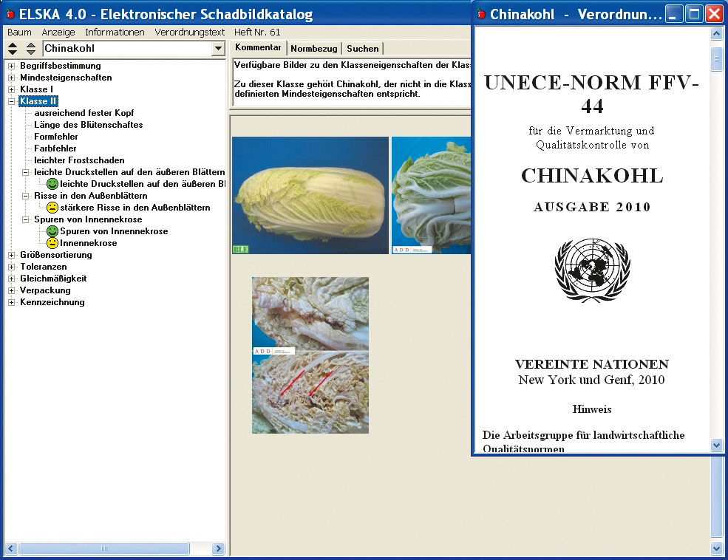Click the Hinweis heading in the document
Image resolution: width=728 pixels, height=560 pixels.
(592, 409)
